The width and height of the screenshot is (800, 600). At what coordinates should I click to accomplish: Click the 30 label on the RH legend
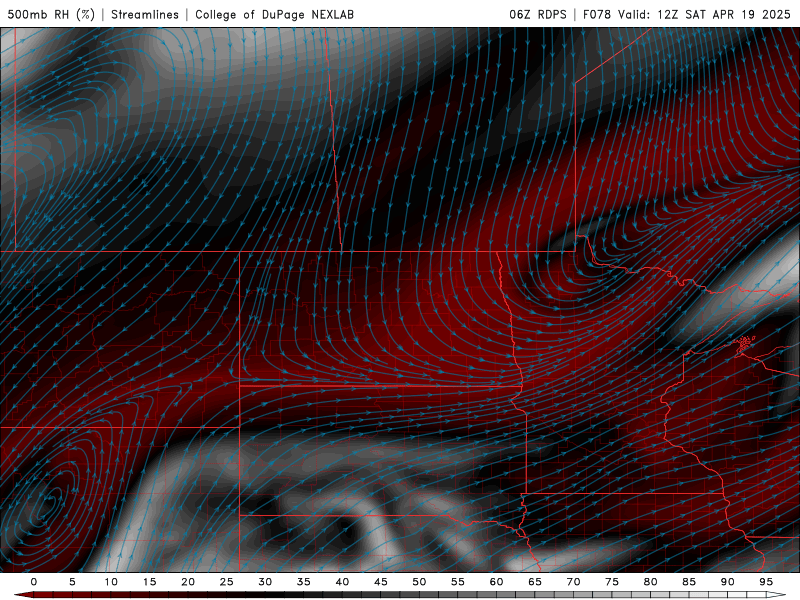(265, 582)
